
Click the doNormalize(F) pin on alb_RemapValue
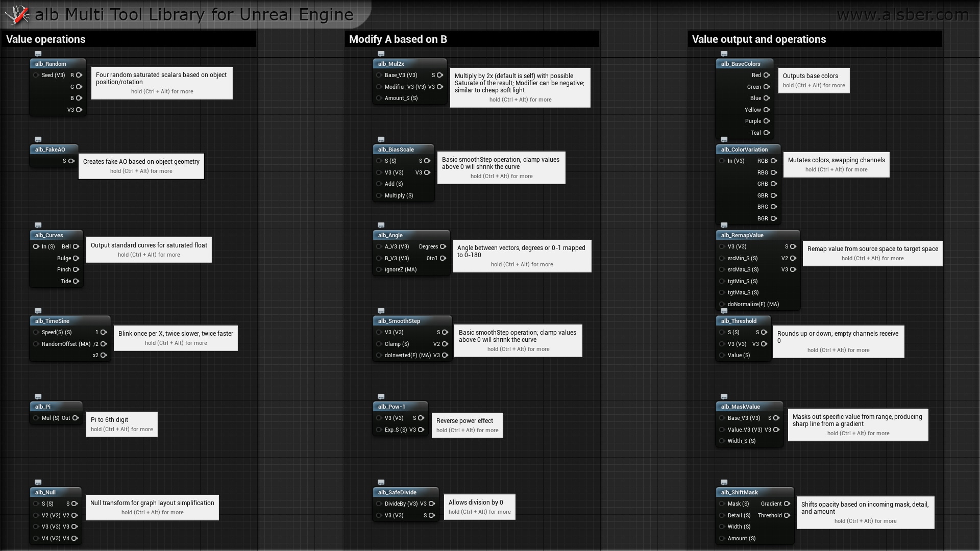tap(721, 304)
